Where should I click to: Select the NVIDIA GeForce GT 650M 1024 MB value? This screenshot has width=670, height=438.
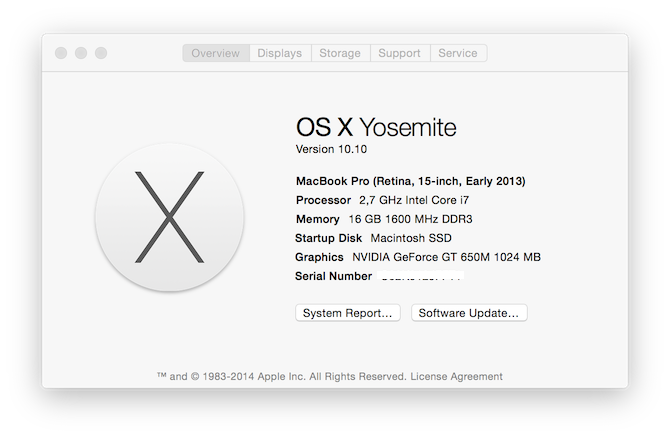(x=447, y=257)
